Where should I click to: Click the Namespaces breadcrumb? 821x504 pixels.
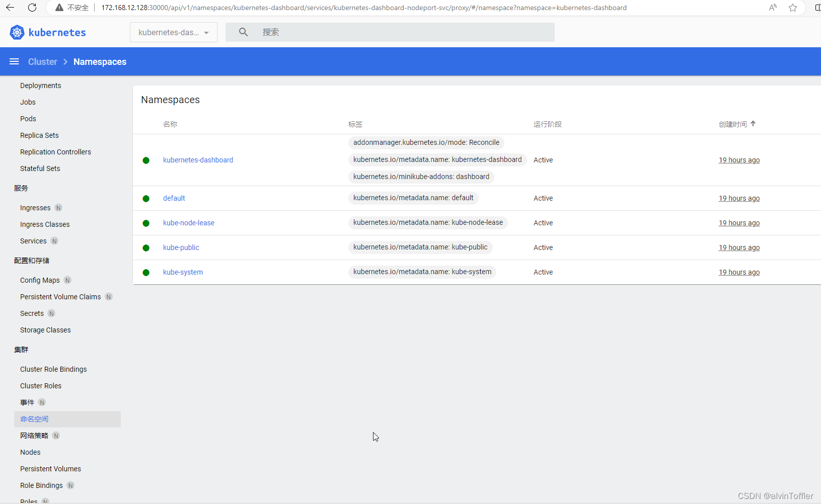[100, 61]
